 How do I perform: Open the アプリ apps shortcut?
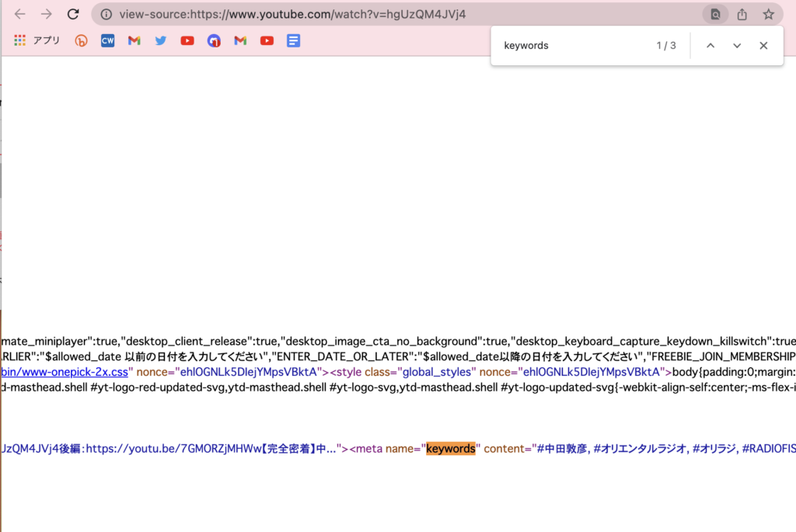click(37, 40)
